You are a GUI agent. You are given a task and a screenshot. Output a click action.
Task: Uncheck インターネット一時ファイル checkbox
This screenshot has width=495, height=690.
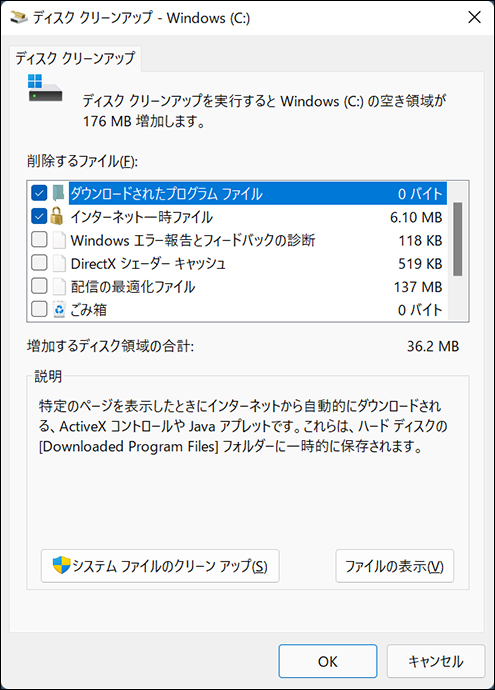coord(39,216)
